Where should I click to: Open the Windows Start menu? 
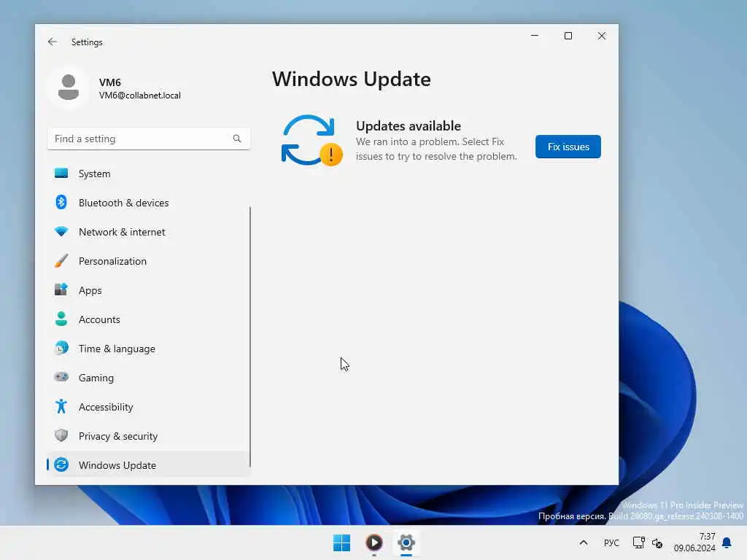[341, 542]
